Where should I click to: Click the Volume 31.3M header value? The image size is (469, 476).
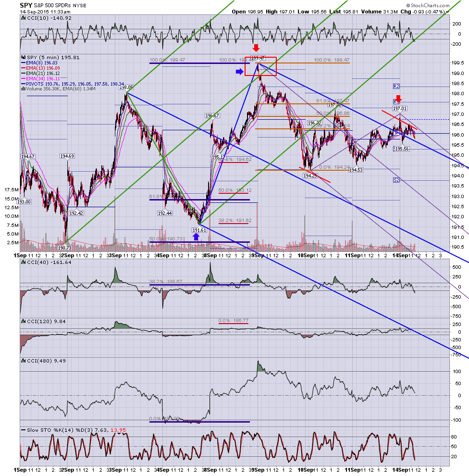tap(379, 12)
